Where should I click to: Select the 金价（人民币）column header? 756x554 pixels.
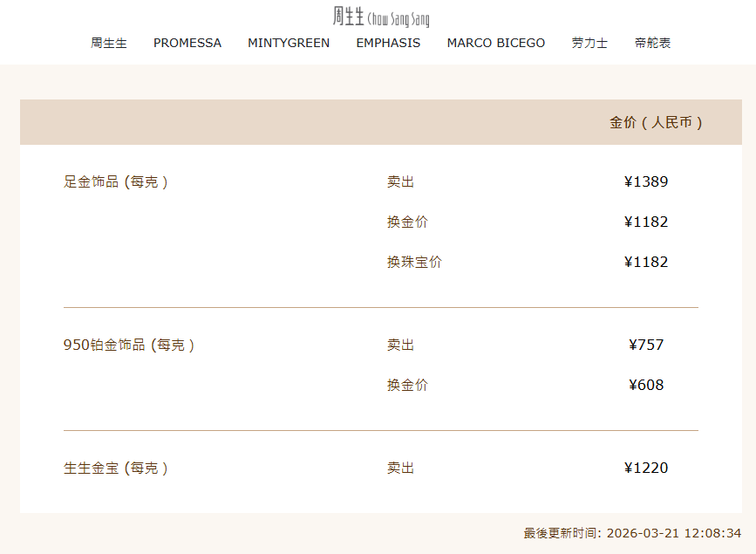tap(656, 122)
